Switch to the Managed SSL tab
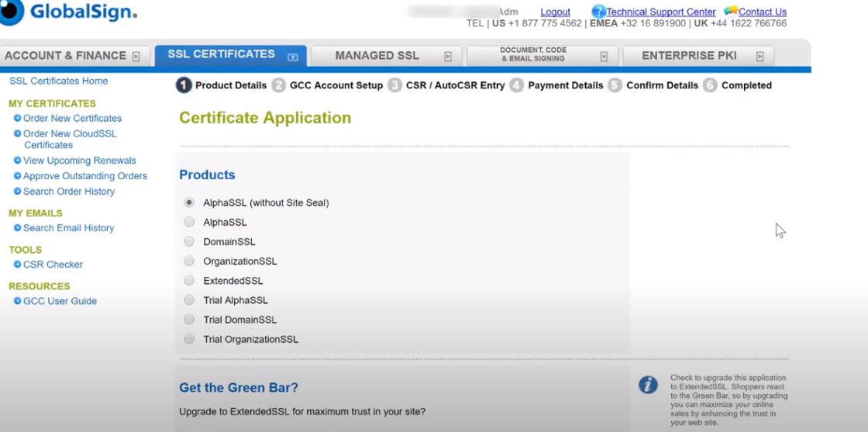The height and width of the screenshot is (432, 868). [387, 56]
